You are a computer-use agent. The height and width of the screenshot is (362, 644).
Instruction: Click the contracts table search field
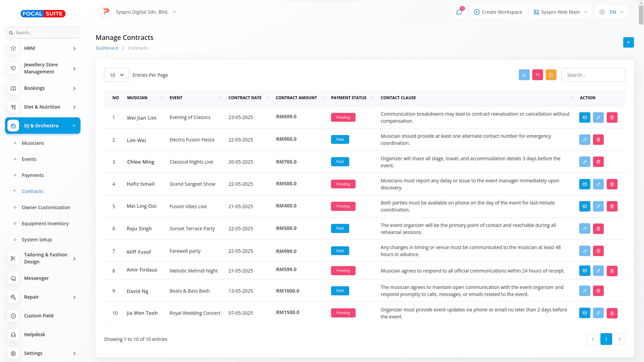point(593,75)
